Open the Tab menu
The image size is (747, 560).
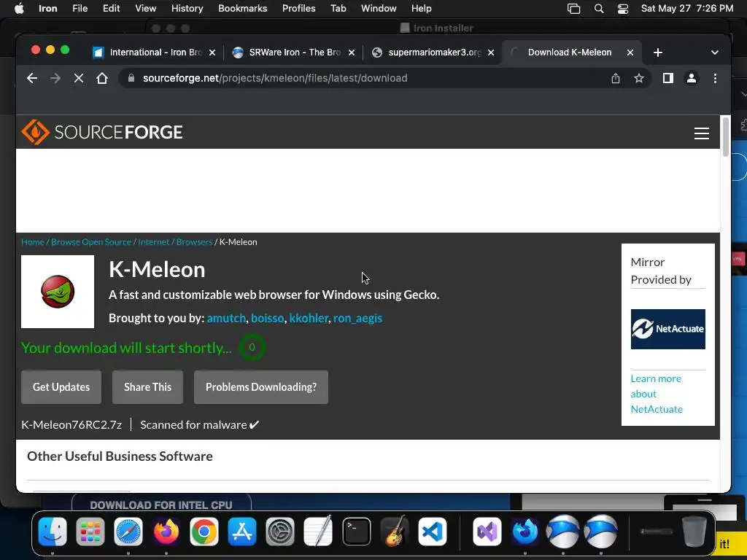point(338,9)
